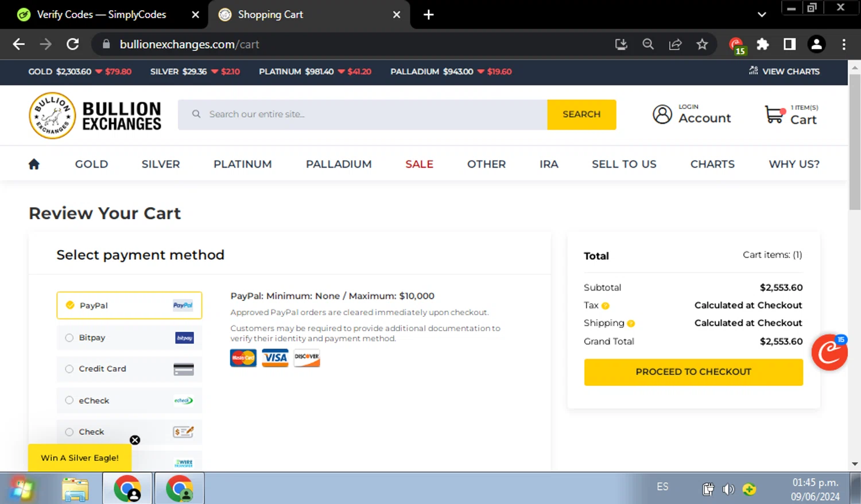Go back with browser back arrow
The height and width of the screenshot is (504, 861).
18,44
